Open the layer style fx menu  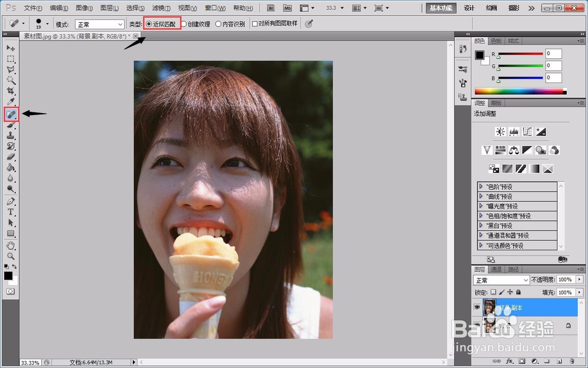[509, 362]
